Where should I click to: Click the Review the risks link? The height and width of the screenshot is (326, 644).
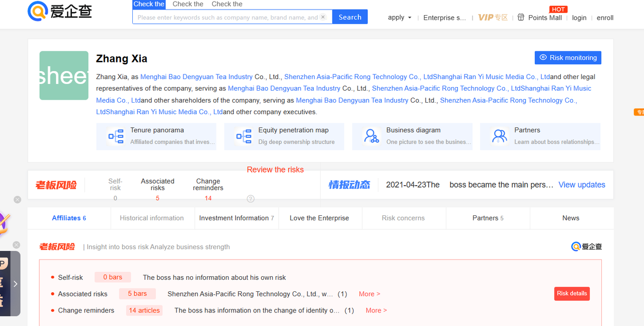tap(275, 170)
